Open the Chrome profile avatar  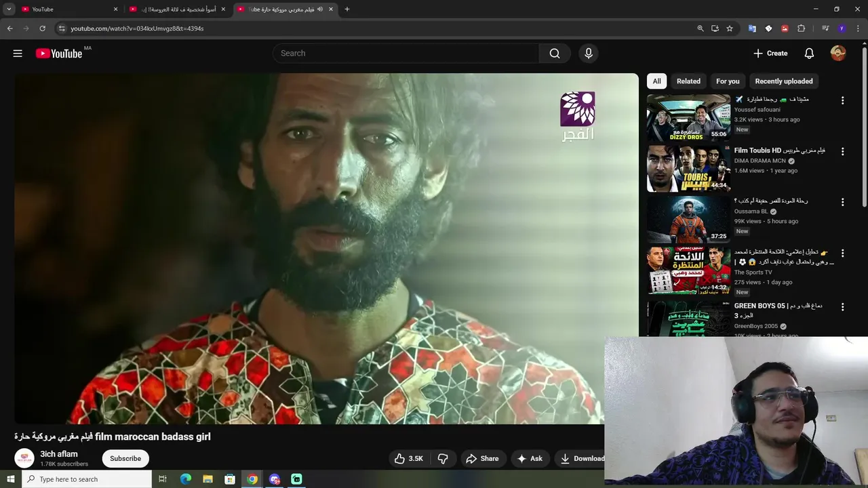coord(842,28)
